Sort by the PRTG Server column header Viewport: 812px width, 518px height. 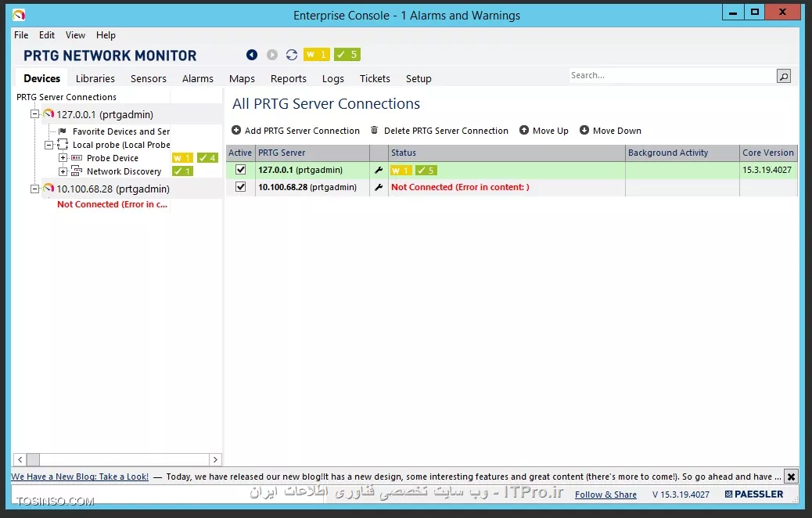pyautogui.click(x=312, y=153)
